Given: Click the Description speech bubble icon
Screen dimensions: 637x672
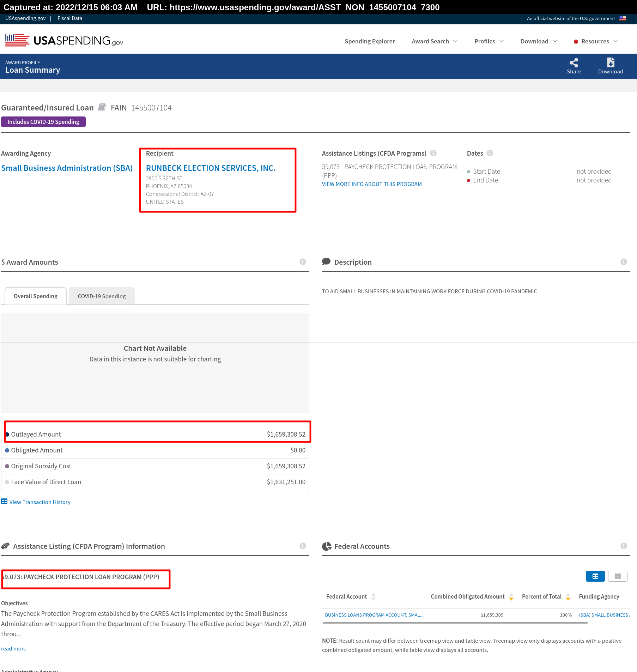Looking at the screenshot, I should (326, 262).
